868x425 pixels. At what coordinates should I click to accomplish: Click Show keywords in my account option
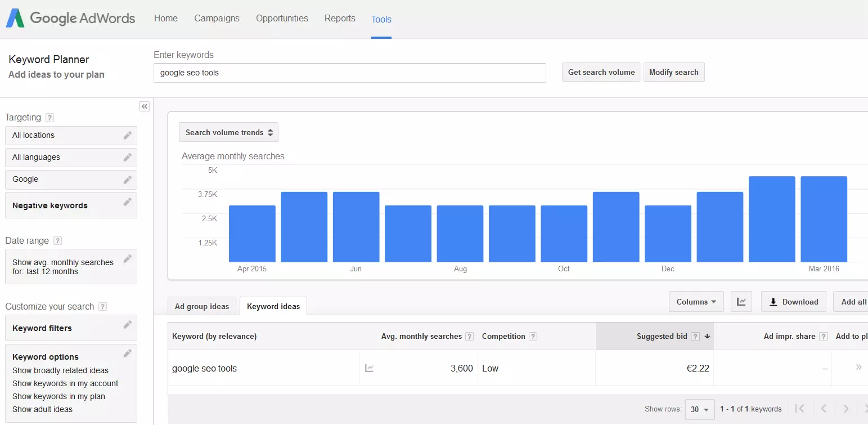tap(65, 383)
